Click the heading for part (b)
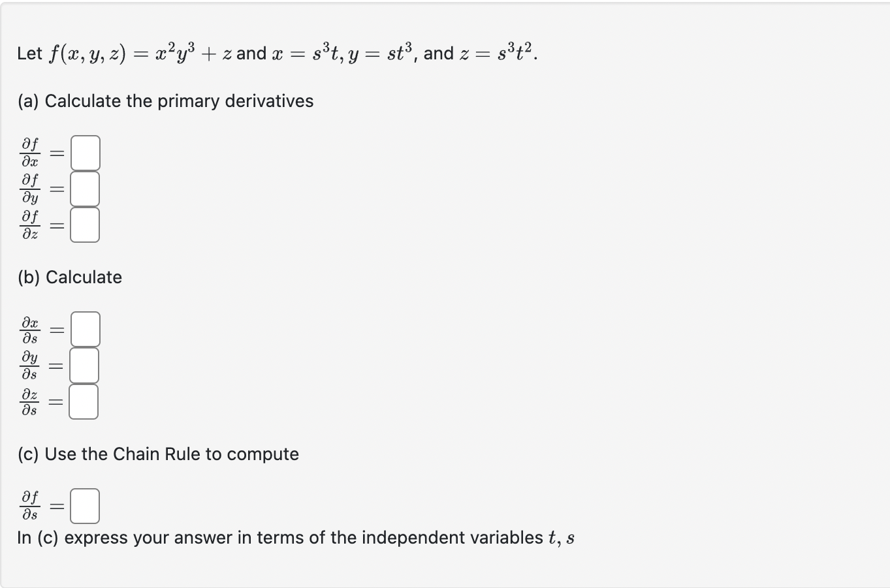890x588 pixels. pyautogui.click(x=69, y=277)
